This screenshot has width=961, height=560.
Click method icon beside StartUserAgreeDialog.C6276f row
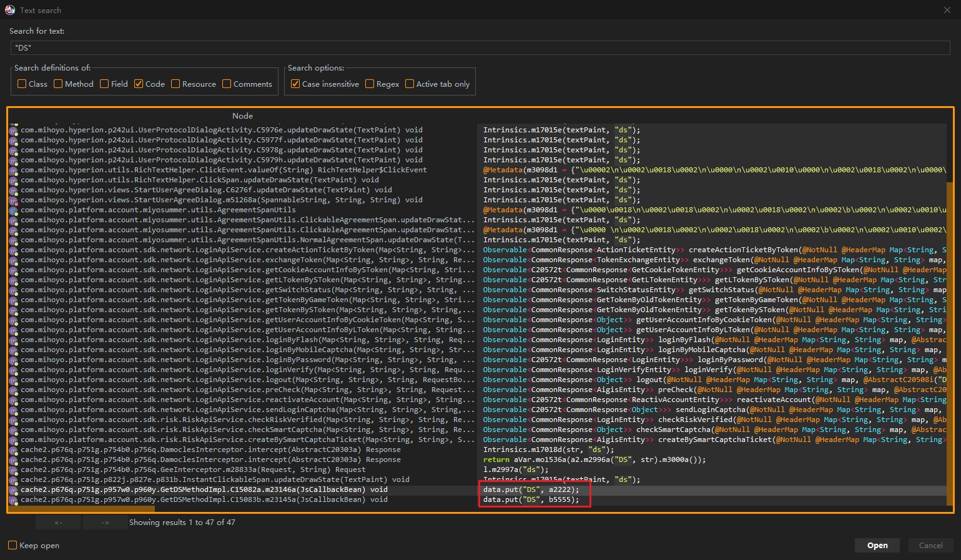tap(14, 190)
